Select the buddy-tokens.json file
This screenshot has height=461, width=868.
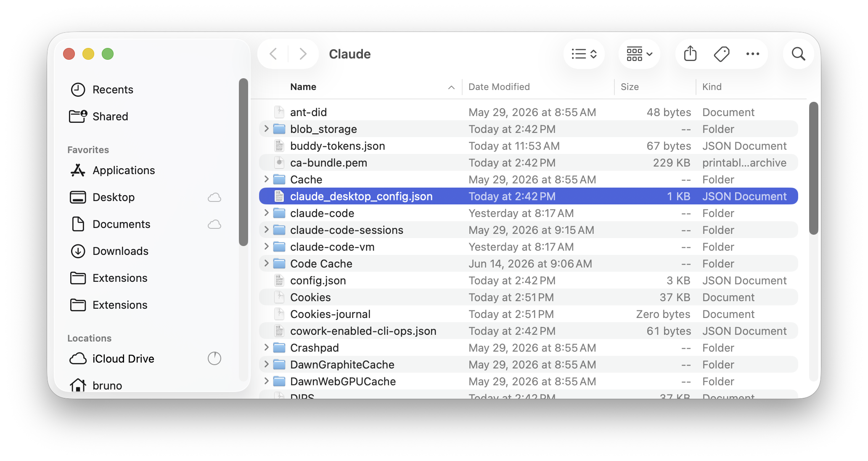pos(529,146)
